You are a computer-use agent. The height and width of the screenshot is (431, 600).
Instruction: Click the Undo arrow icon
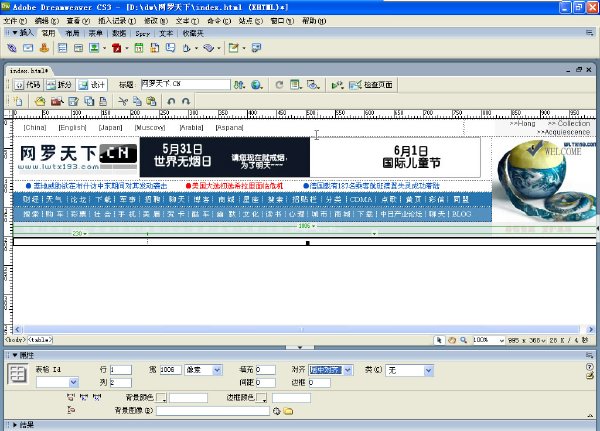(x=171, y=101)
